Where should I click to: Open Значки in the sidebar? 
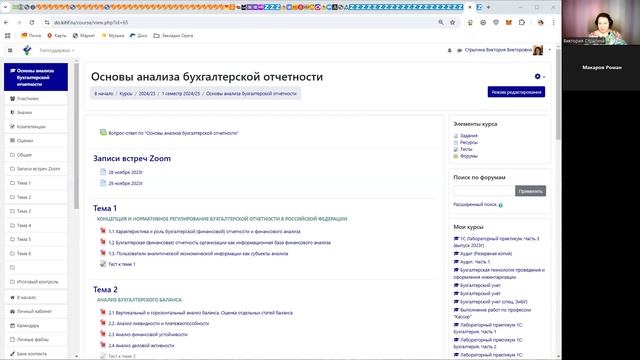(36, 112)
